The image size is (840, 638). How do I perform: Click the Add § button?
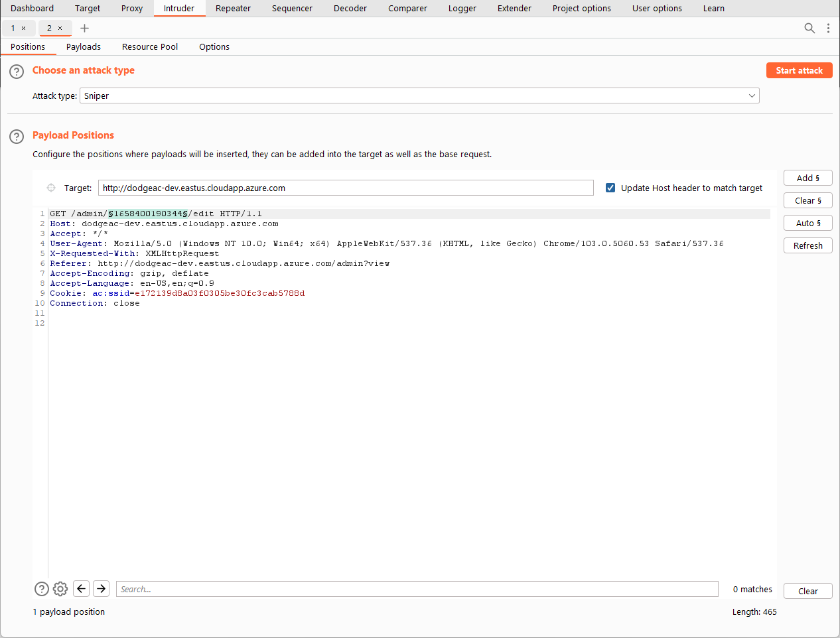click(x=807, y=178)
